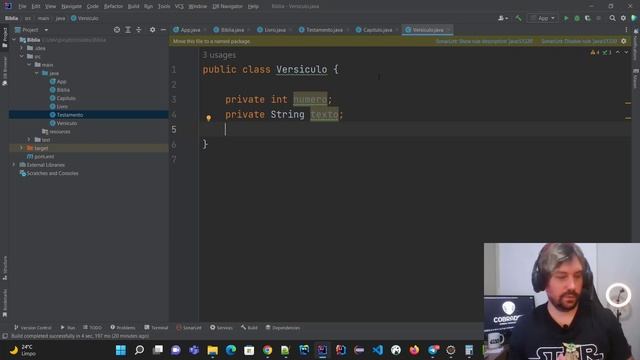640x360 pixels.
Task: Click the Run with Coverage icon
Action: (588, 18)
